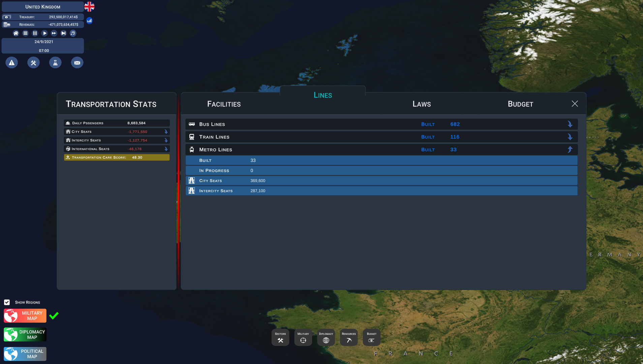
Task: Open the Resources pickaxe button
Action: 349,337
